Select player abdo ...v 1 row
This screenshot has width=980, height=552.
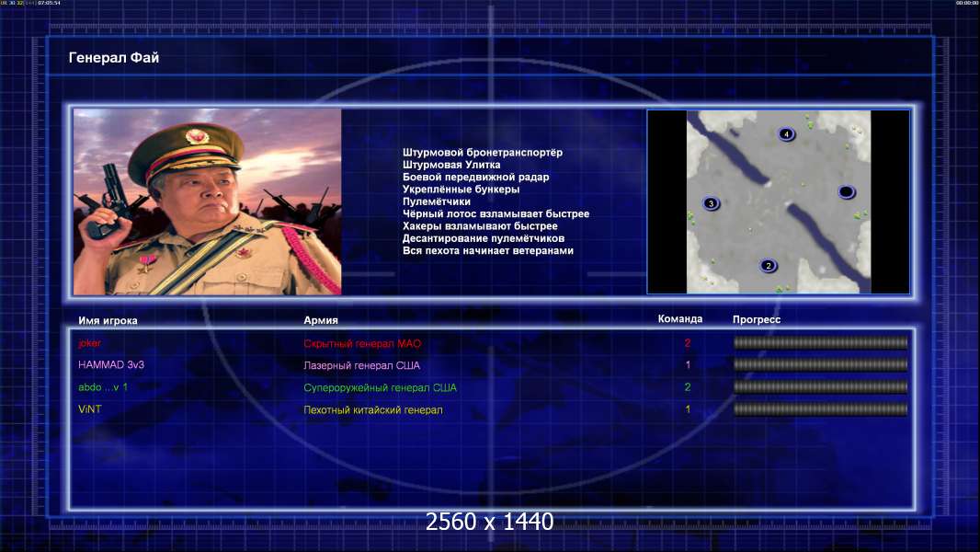point(493,387)
